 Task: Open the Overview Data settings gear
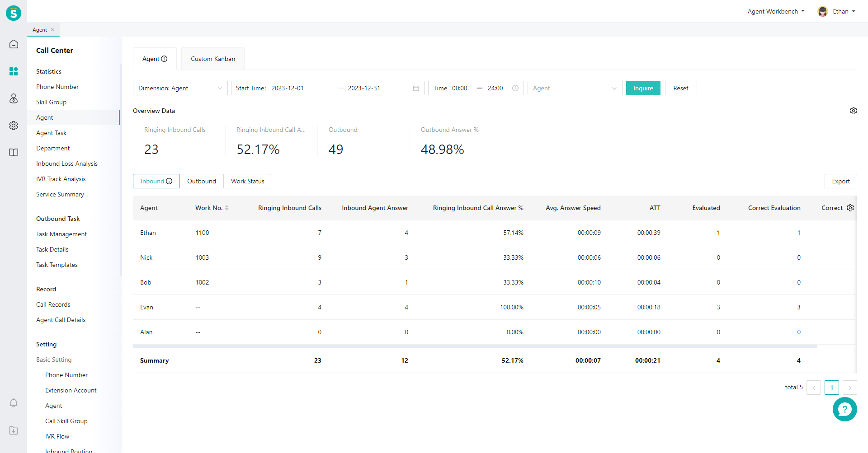tap(854, 111)
